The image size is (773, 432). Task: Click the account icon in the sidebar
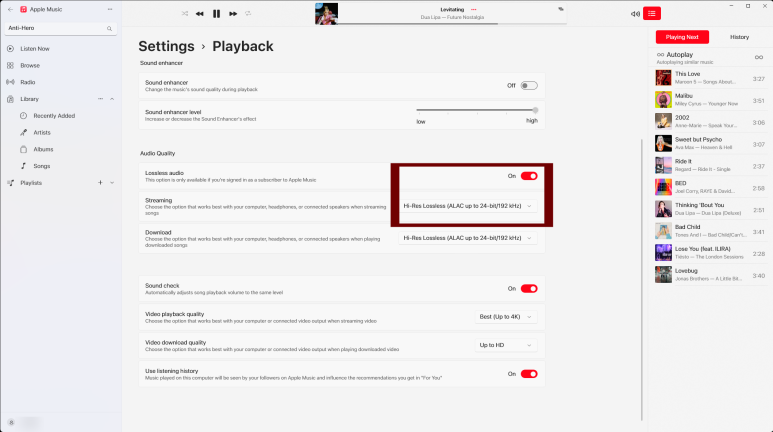pyautogui.click(x=11, y=423)
